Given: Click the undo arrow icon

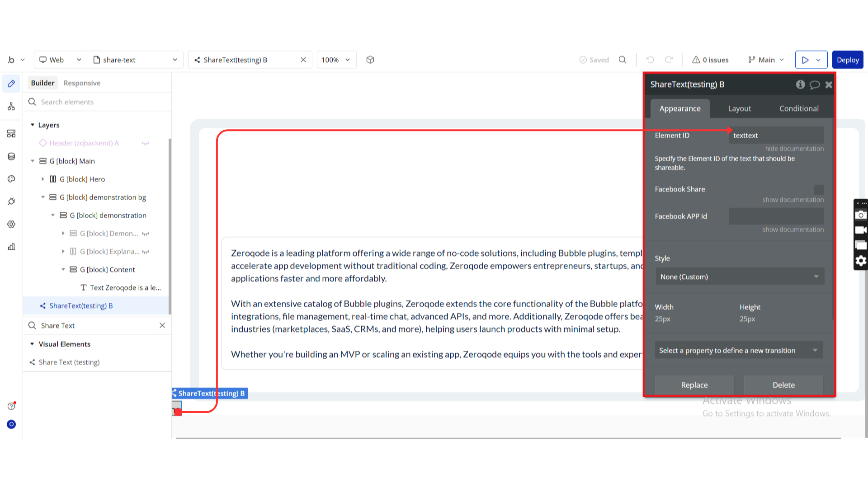Looking at the screenshot, I should point(650,60).
